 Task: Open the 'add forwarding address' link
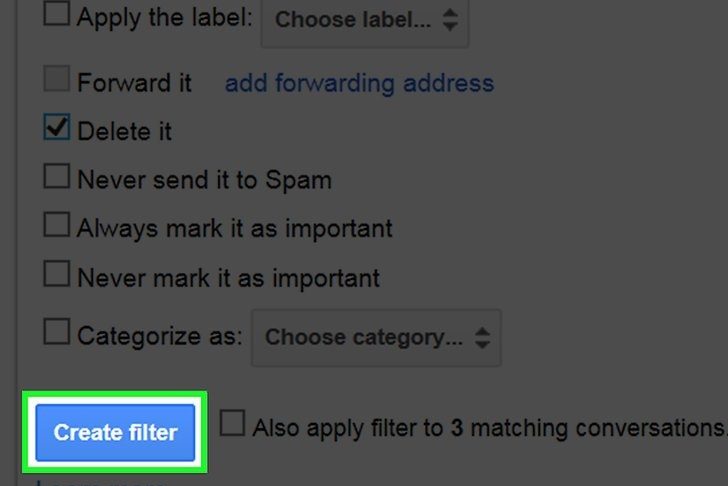pyautogui.click(x=359, y=82)
